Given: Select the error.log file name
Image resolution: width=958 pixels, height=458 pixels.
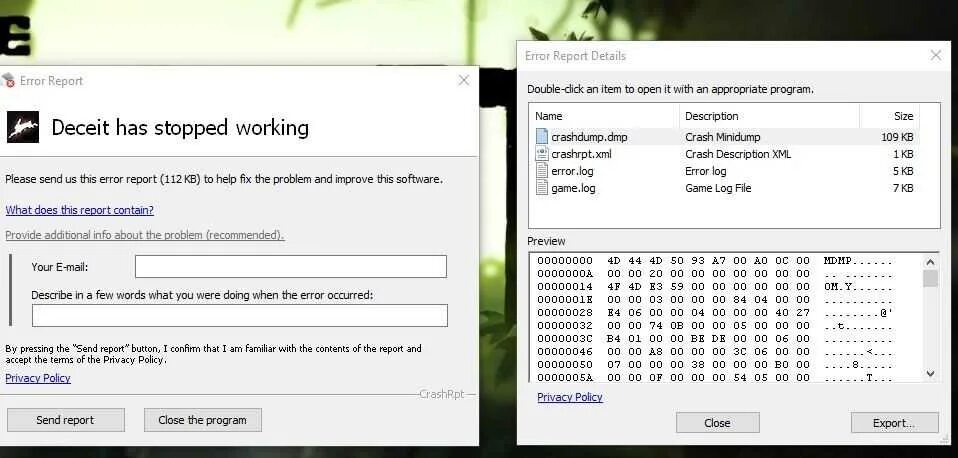Looking at the screenshot, I should click(572, 171).
